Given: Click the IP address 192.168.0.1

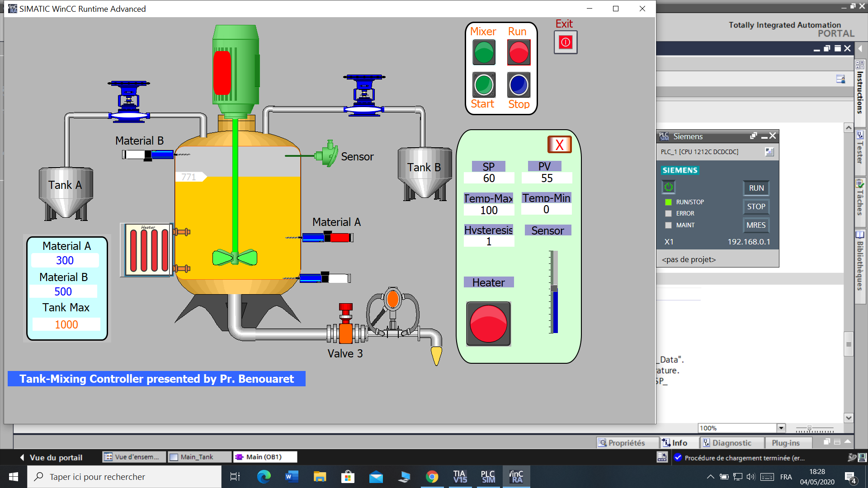Looking at the screenshot, I should point(749,242).
